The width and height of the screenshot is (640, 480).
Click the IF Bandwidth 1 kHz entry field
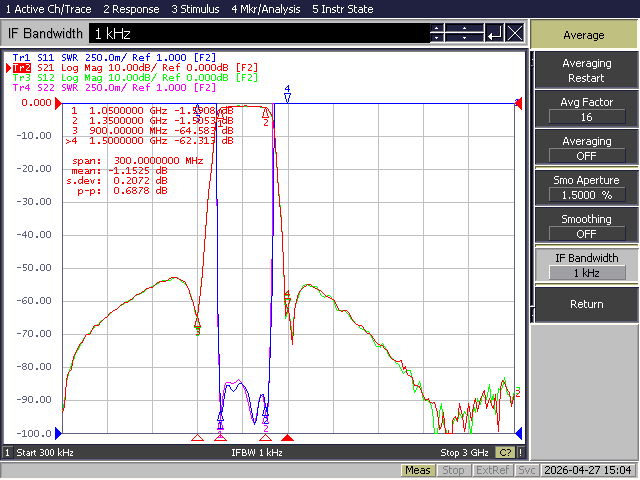260,33
